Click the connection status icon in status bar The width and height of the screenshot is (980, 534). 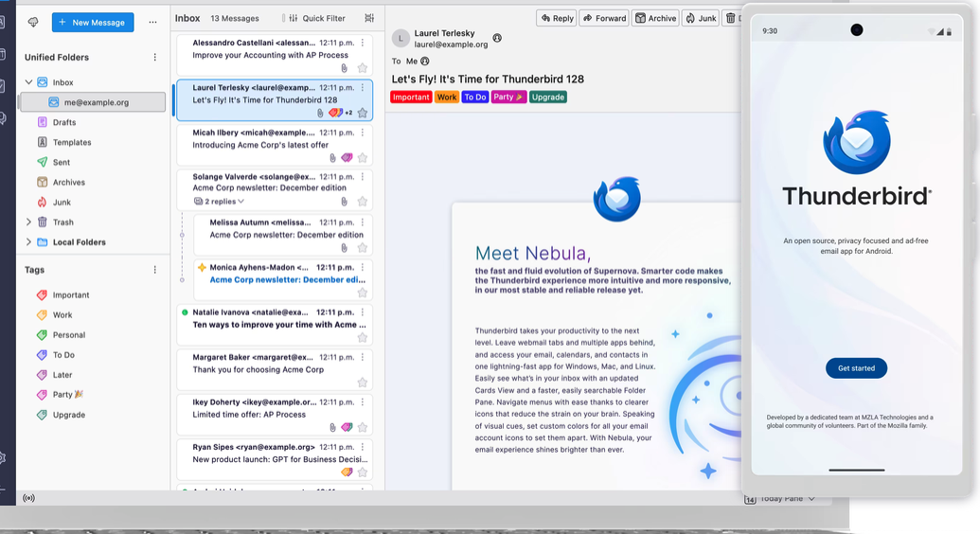click(x=28, y=498)
